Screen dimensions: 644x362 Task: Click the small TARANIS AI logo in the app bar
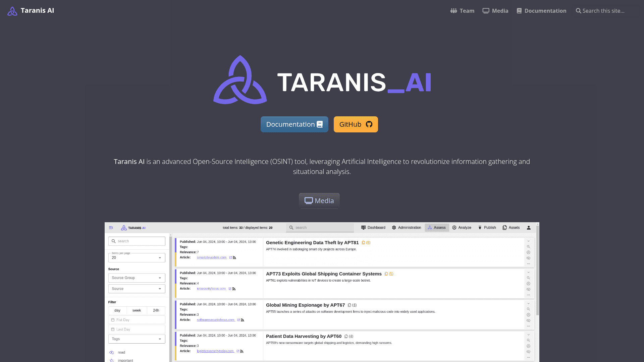133,228
